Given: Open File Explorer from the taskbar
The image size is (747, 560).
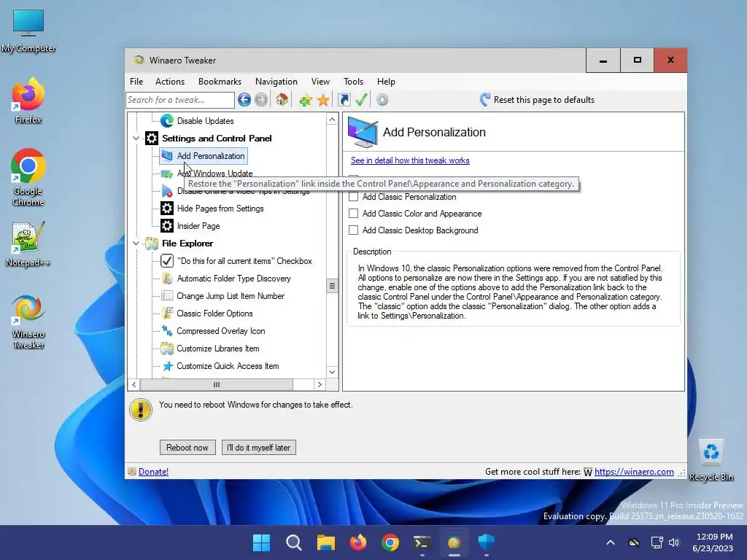Looking at the screenshot, I should 326,542.
